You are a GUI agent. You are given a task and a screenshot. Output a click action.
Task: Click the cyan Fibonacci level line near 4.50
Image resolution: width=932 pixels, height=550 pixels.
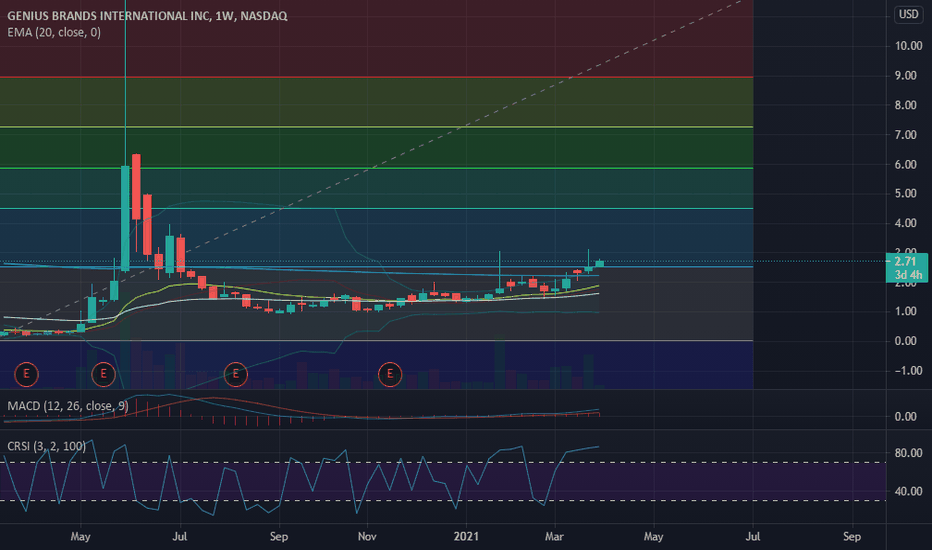[376, 208]
